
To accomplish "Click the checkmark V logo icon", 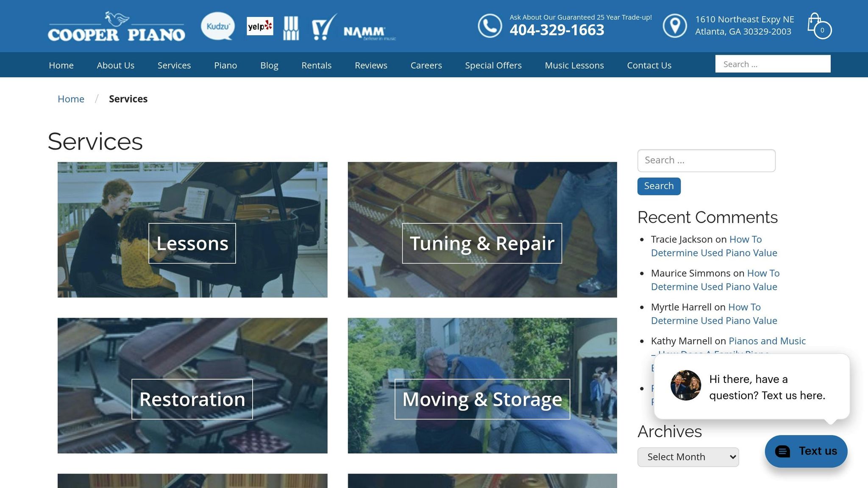I will click(x=323, y=27).
